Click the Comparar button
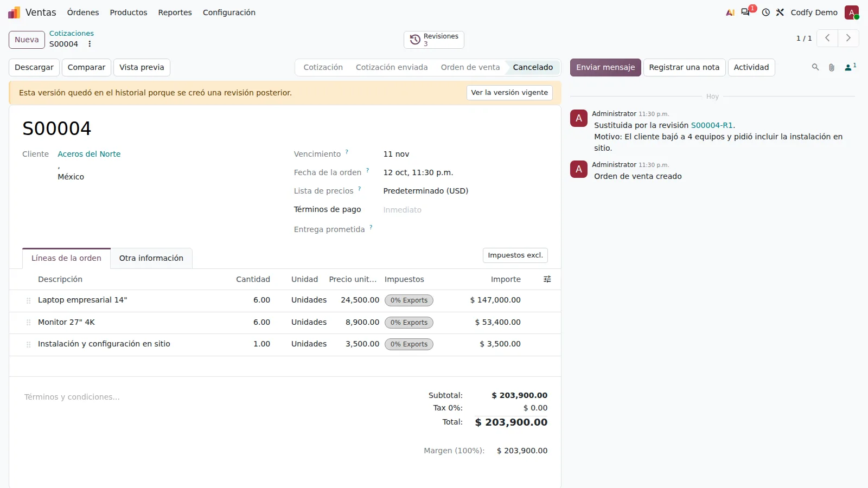The width and height of the screenshot is (868, 488). (x=86, y=67)
